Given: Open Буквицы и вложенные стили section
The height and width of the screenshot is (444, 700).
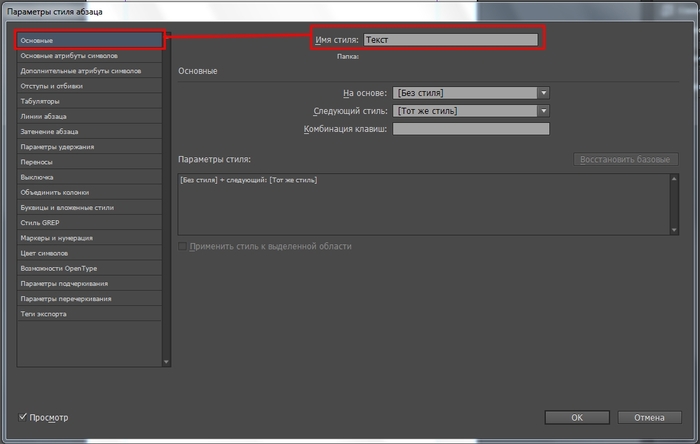Looking at the screenshot, I should 89,207.
